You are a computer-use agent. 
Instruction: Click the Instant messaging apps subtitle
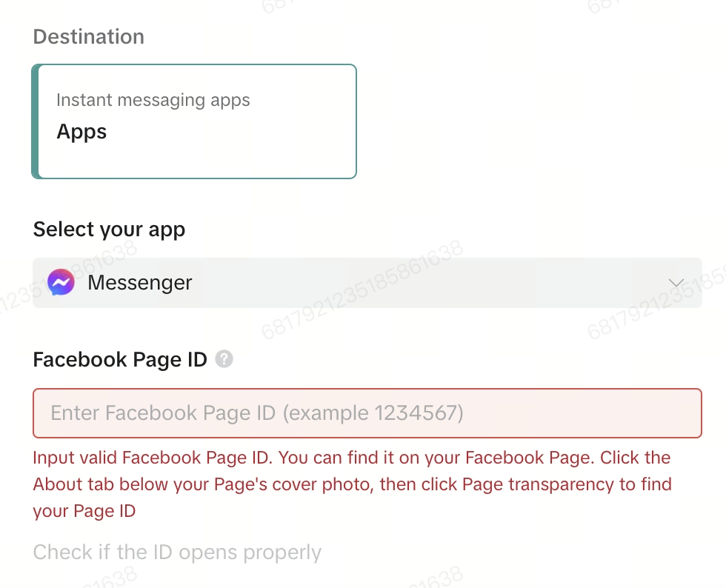pos(153,100)
